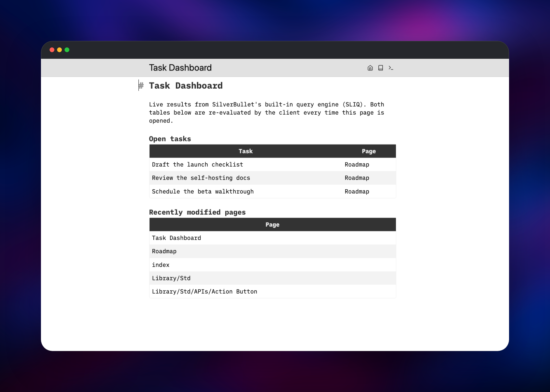Open the command palette terminal icon

[x=391, y=68]
